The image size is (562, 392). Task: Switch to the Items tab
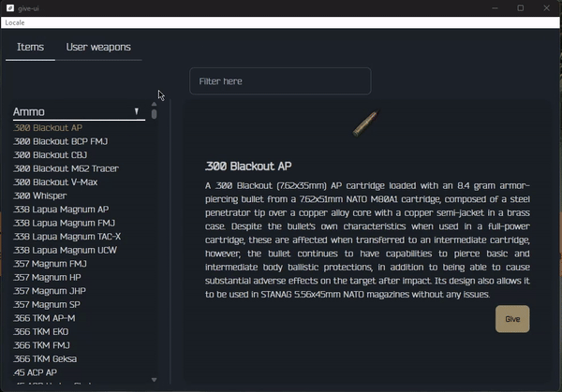(x=31, y=48)
